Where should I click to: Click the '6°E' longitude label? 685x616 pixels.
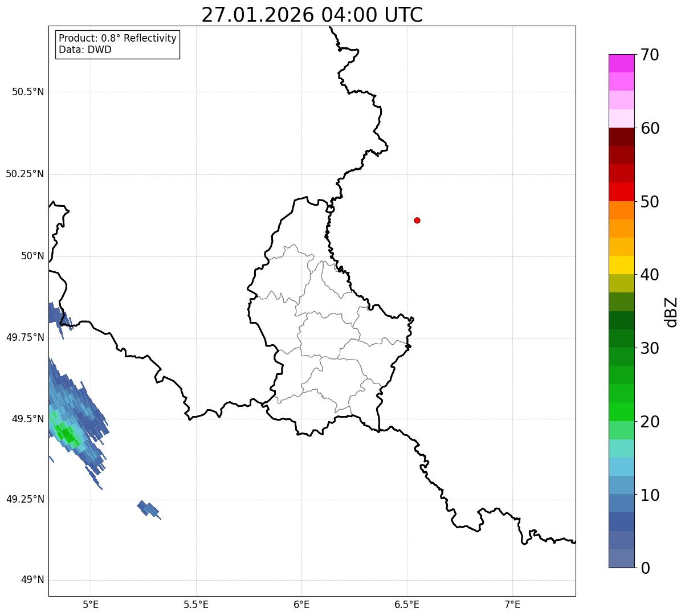302,604
